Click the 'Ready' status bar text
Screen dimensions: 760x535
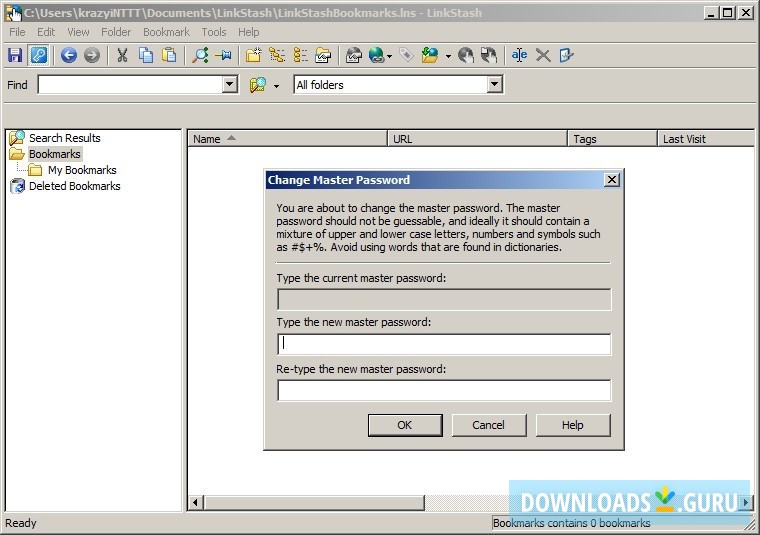click(21, 523)
